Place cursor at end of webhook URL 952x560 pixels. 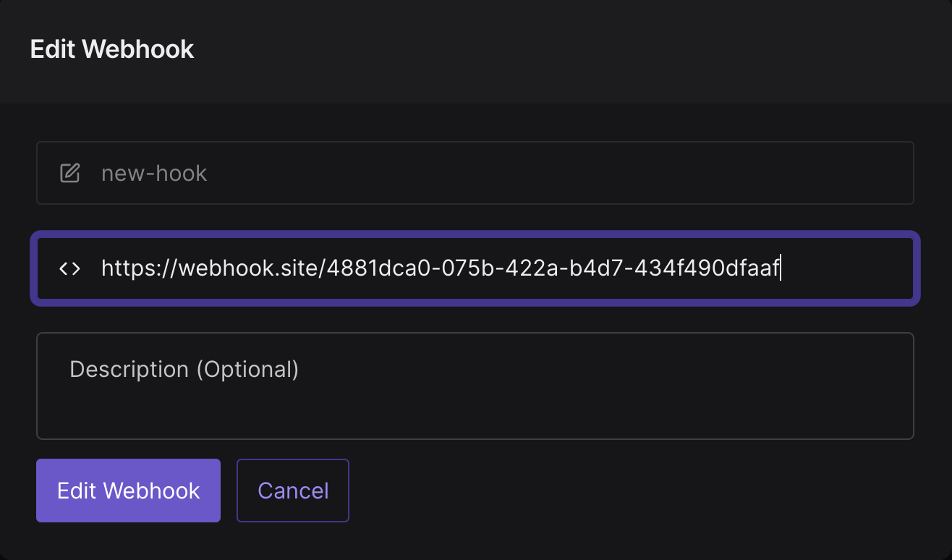point(781,268)
